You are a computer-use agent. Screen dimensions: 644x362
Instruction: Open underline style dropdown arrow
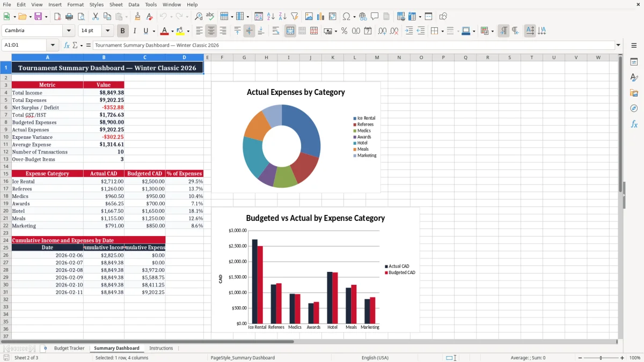point(153,31)
